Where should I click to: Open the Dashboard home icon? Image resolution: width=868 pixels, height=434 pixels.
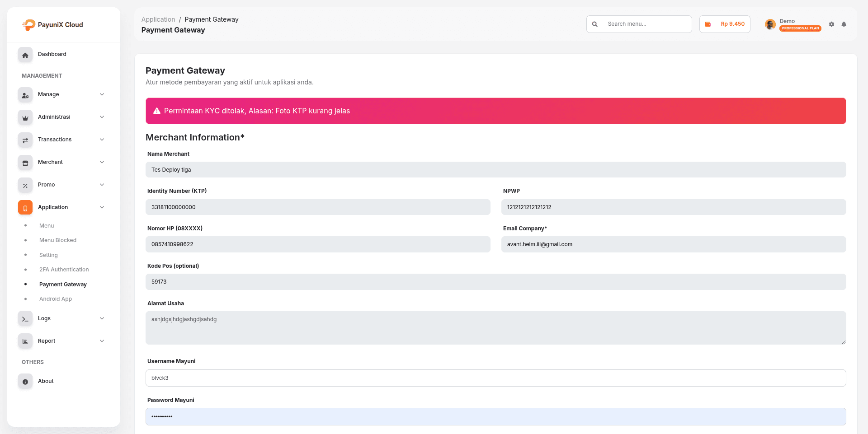[25, 55]
